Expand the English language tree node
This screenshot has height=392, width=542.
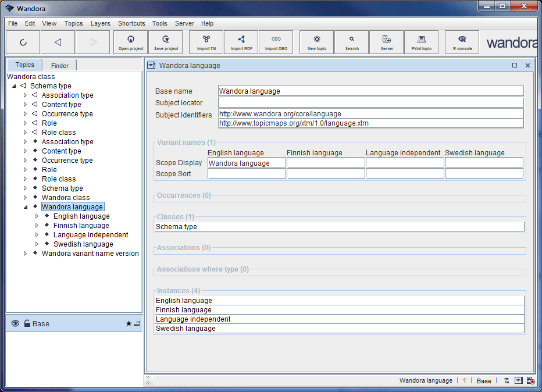(x=37, y=216)
